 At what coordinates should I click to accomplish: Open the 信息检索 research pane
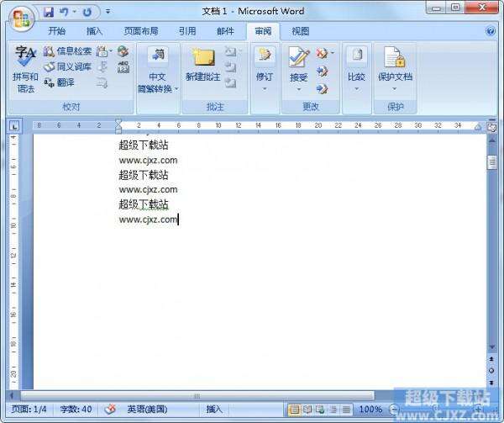pos(67,51)
